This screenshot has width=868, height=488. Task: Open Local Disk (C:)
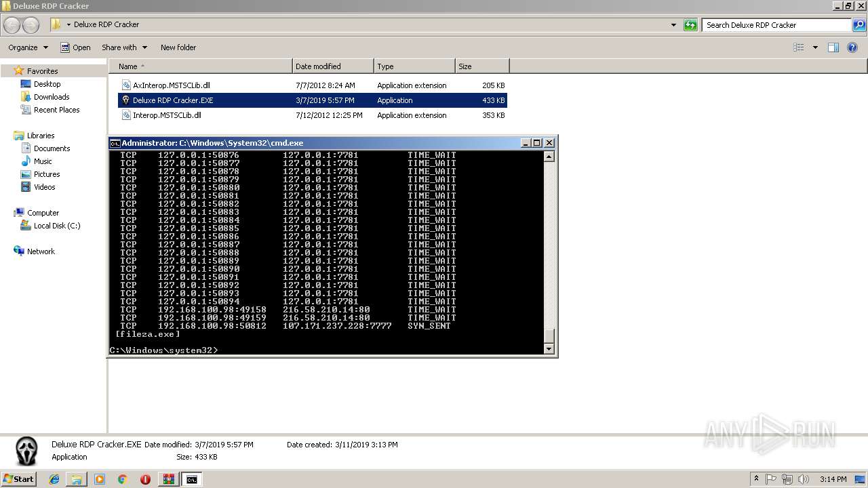click(57, 226)
